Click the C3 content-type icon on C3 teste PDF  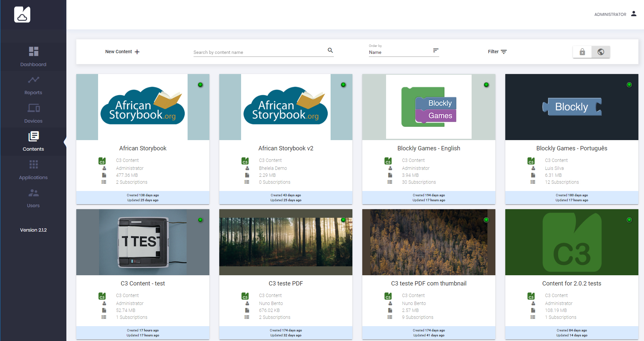(x=245, y=296)
